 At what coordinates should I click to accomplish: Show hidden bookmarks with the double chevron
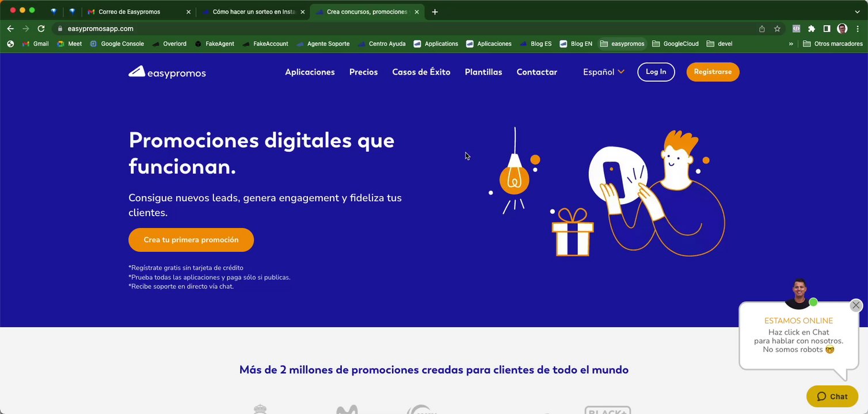791,44
